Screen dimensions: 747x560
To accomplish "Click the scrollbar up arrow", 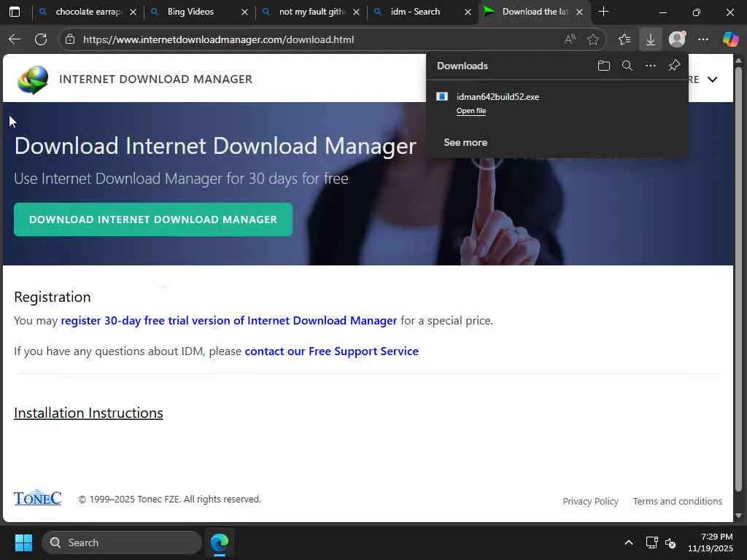I will pyautogui.click(x=738, y=60).
